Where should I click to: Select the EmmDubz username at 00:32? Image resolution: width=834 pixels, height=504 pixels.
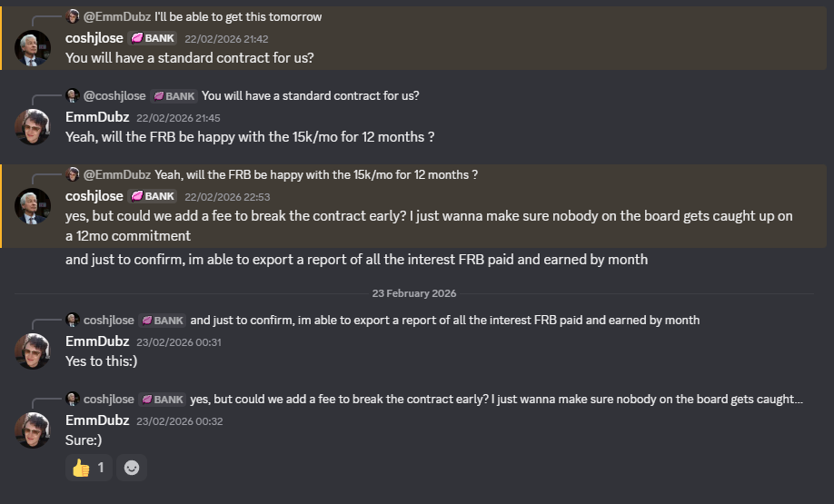[97, 420]
